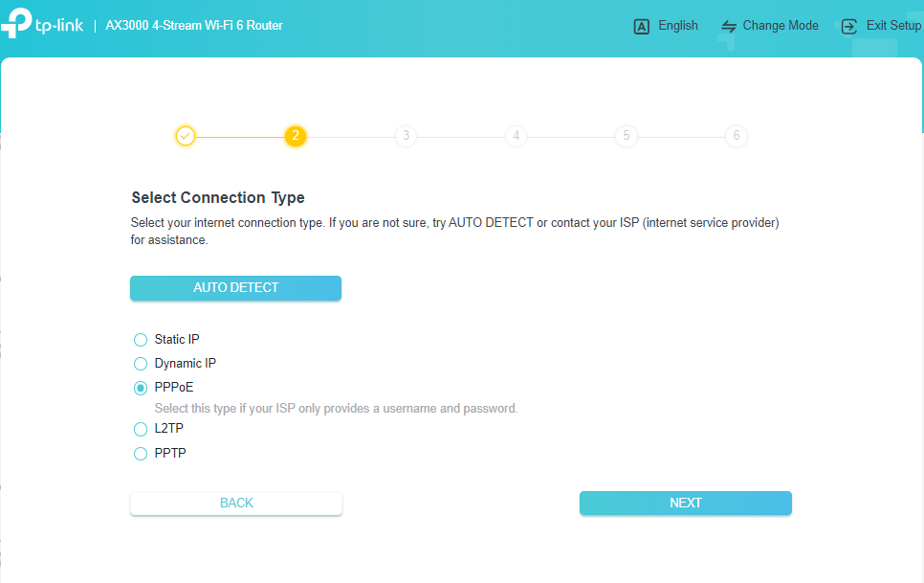
Task: Click the BACK button
Action: tap(235, 503)
